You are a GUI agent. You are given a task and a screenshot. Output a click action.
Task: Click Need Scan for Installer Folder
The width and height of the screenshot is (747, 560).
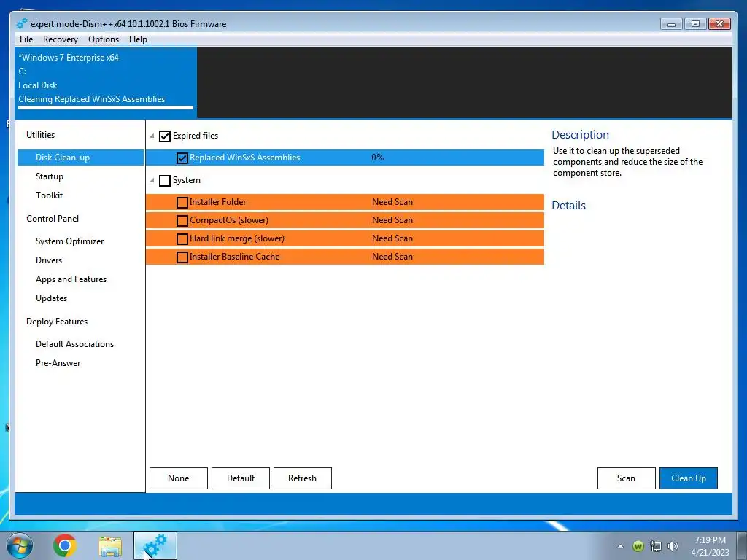tap(392, 202)
